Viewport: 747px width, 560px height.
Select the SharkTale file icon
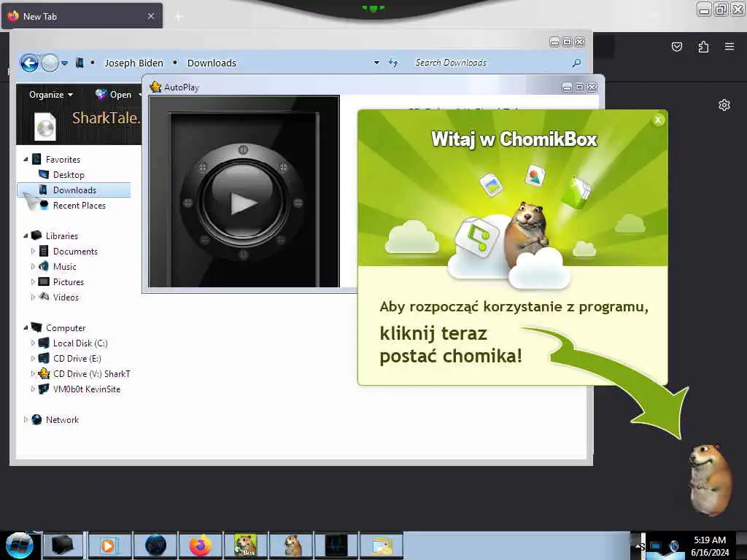45,125
